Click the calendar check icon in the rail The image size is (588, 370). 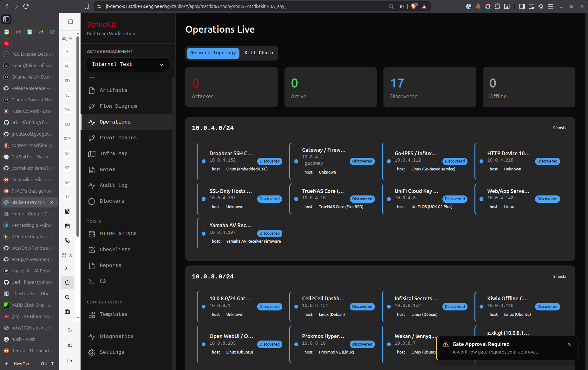[x=67, y=226]
